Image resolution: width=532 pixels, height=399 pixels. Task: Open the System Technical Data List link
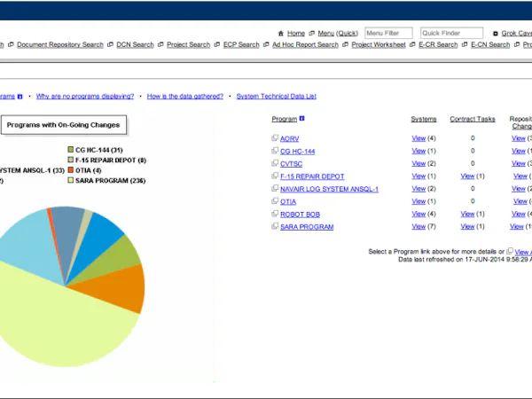276,97
